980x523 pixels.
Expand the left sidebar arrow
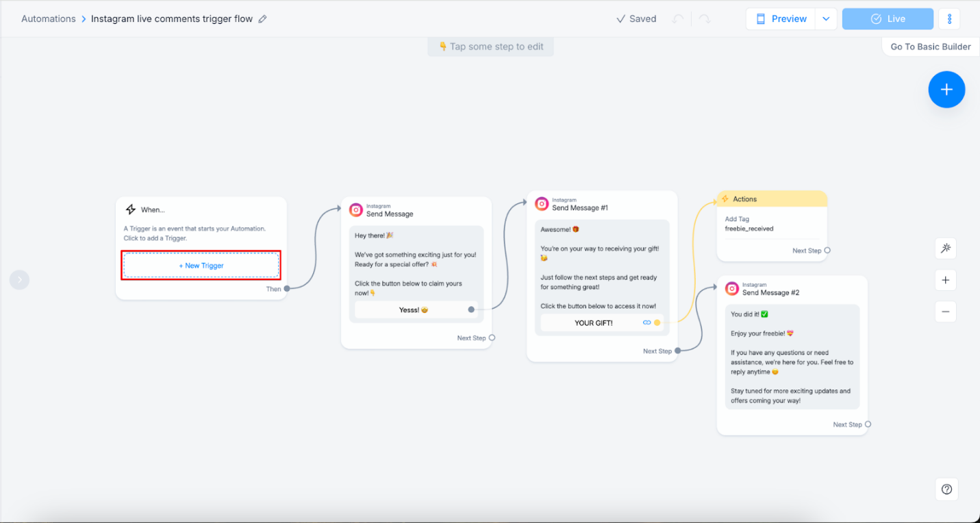pyautogui.click(x=20, y=279)
